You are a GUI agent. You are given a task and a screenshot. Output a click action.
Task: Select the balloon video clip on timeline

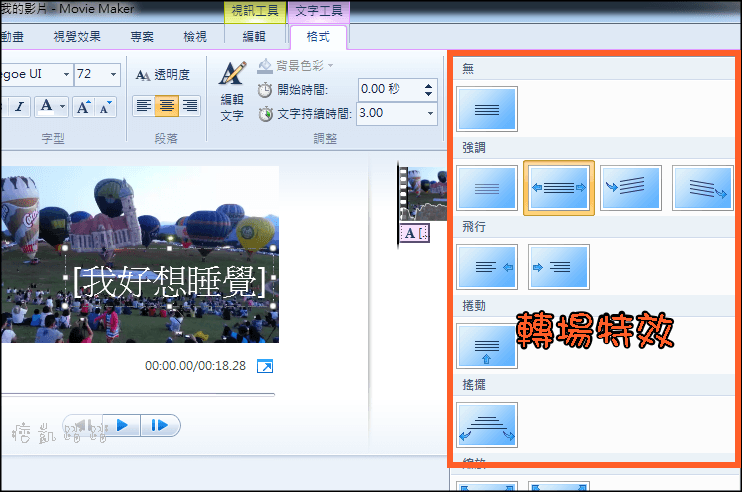click(423, 193)
